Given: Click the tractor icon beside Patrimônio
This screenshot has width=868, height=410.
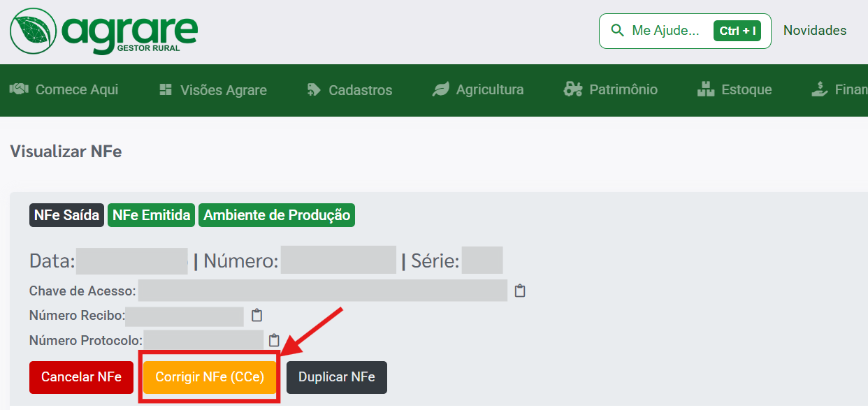Looking at the screenshot, I should click(x=573, y=89).
